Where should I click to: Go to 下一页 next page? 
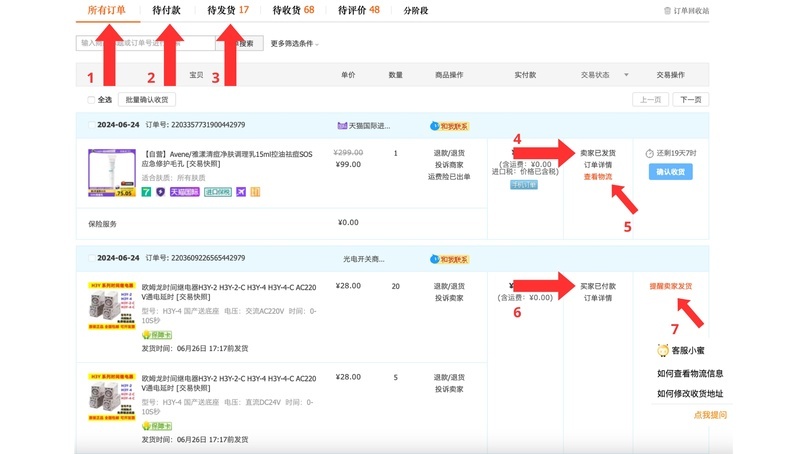pyautogui.click(x=691, y=99)
